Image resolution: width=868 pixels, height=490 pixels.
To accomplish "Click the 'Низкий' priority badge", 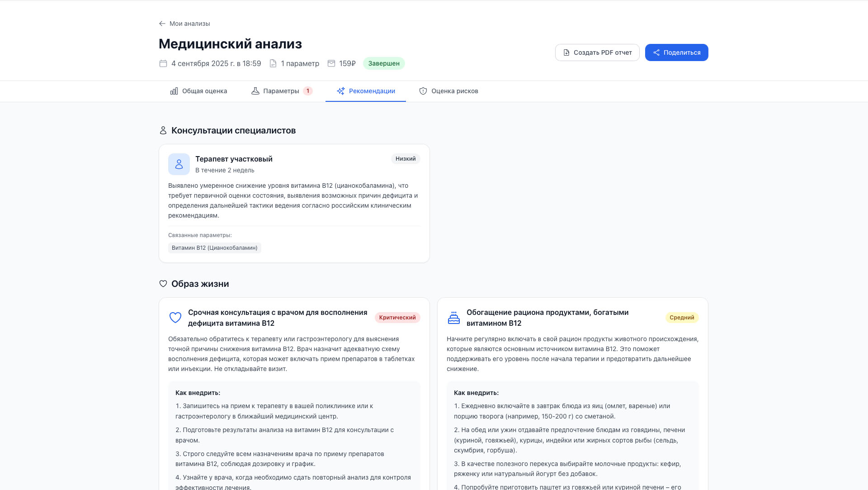I will 406,159.
